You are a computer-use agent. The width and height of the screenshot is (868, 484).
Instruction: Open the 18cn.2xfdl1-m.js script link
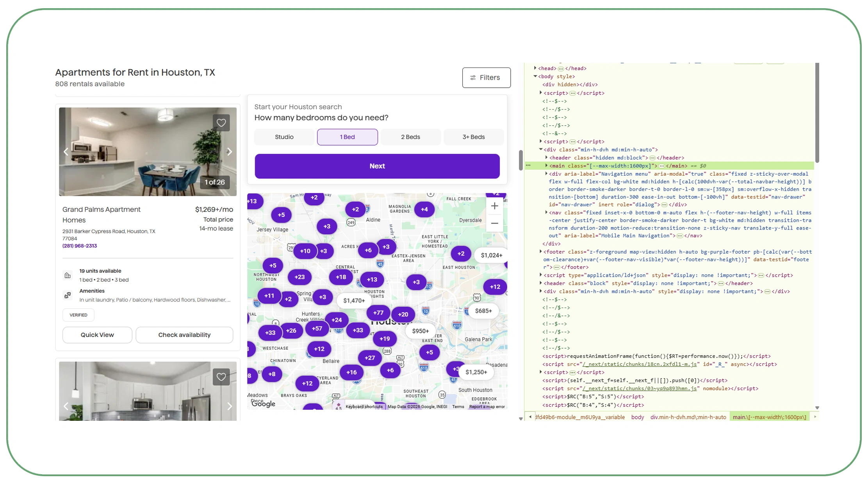click(640, 365)
